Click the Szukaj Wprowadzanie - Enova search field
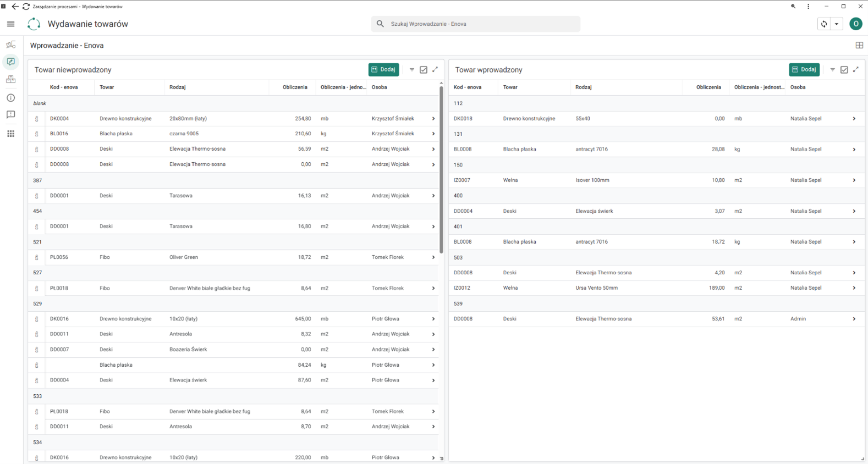 click(x=476, y=24)
